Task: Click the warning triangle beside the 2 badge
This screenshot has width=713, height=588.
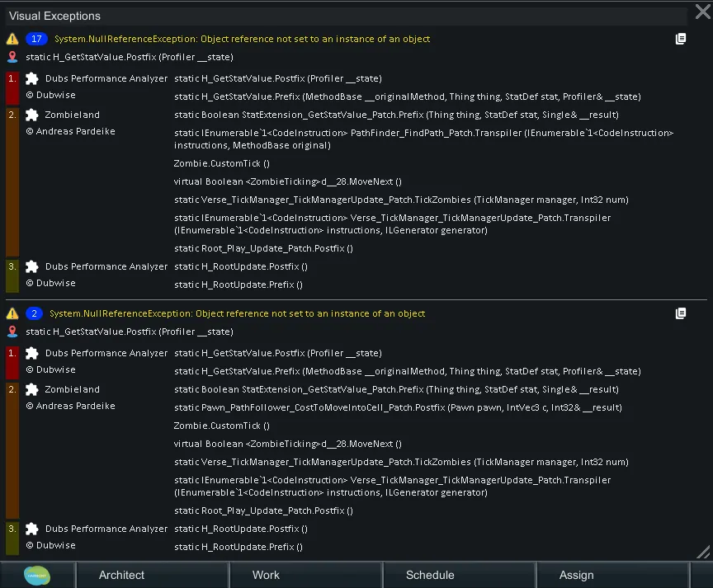Action: point(12,313)
